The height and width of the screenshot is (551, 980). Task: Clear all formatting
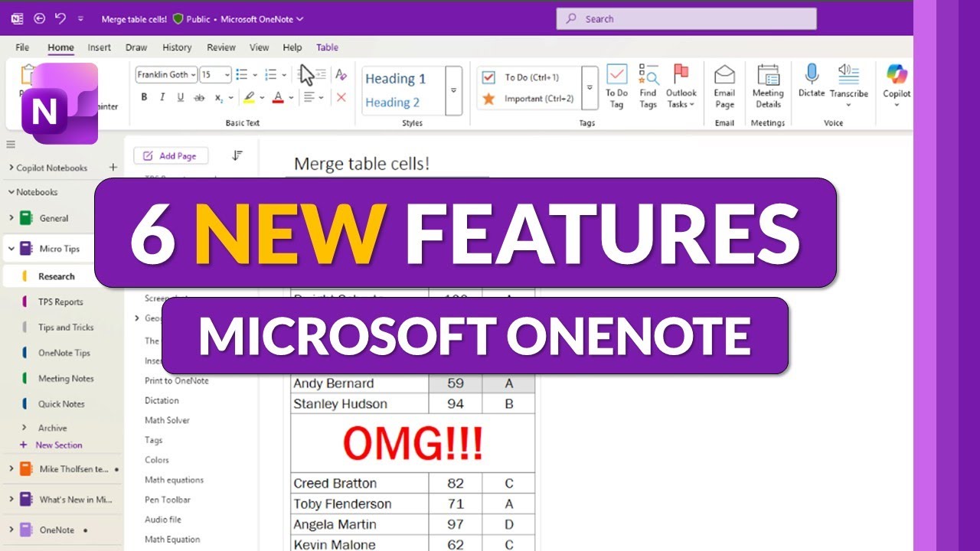pos(341,74)
